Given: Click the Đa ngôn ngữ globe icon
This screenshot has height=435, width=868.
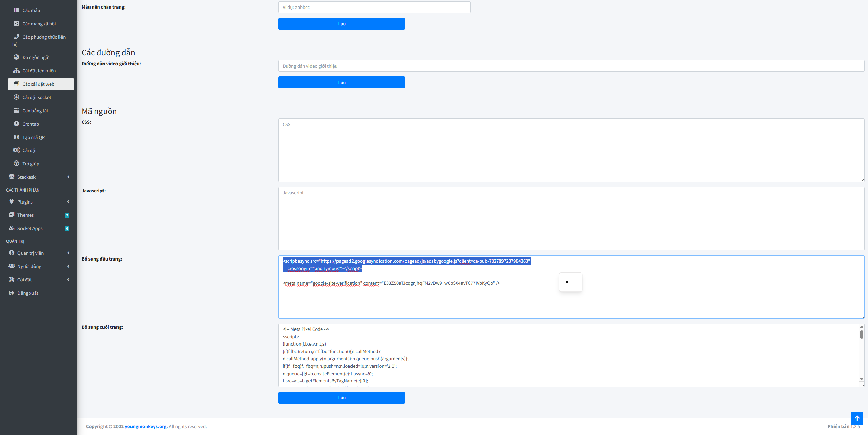Looking at the screenshot, I should (16, 57).
